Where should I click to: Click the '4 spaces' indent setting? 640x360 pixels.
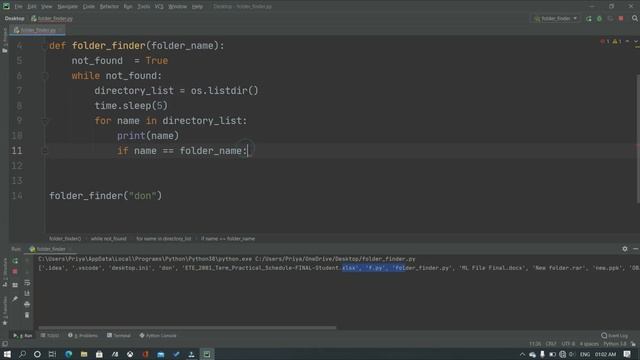pos(589,344)
